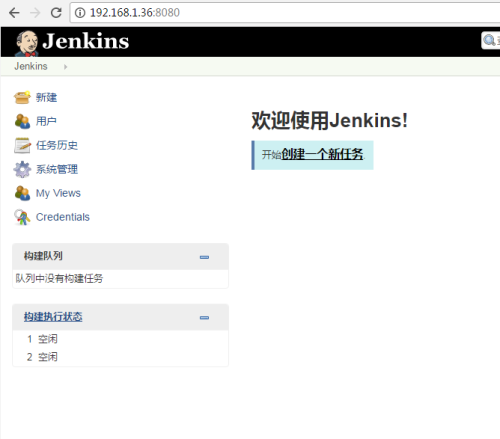Viewport: 500px width, 439px height.
Task: Click the 新建 box icon
Action: [22, 97]
